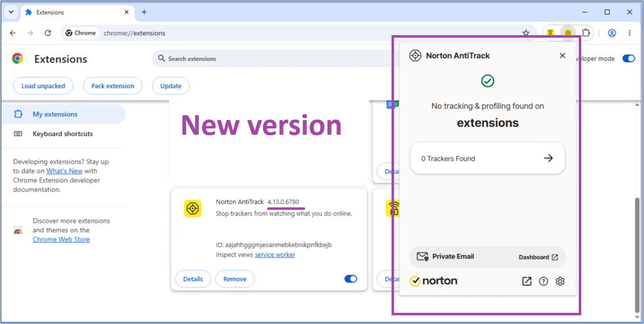644x324 pixels.
Task: Click the Private Email envelope icon
Action: click(x=422, y=257)
